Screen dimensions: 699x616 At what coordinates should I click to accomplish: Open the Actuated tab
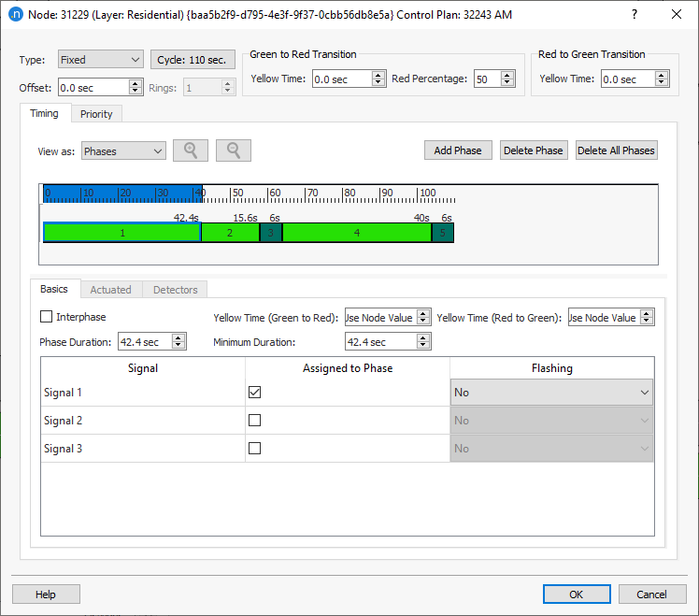tap(110, 290)
